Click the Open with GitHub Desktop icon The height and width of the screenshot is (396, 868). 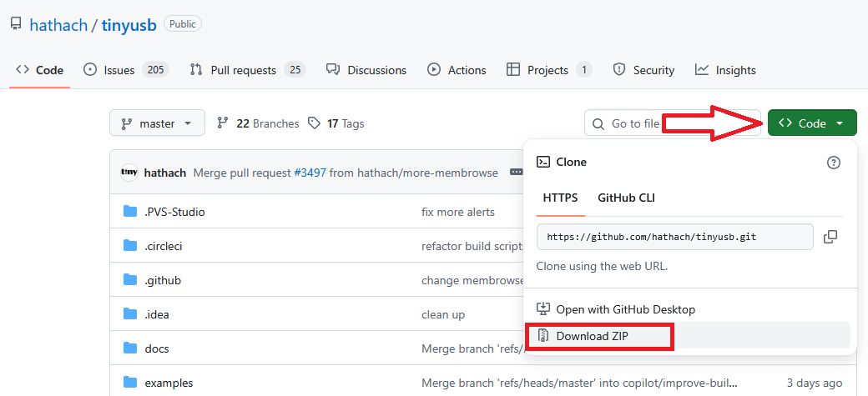tap(543, 309)
